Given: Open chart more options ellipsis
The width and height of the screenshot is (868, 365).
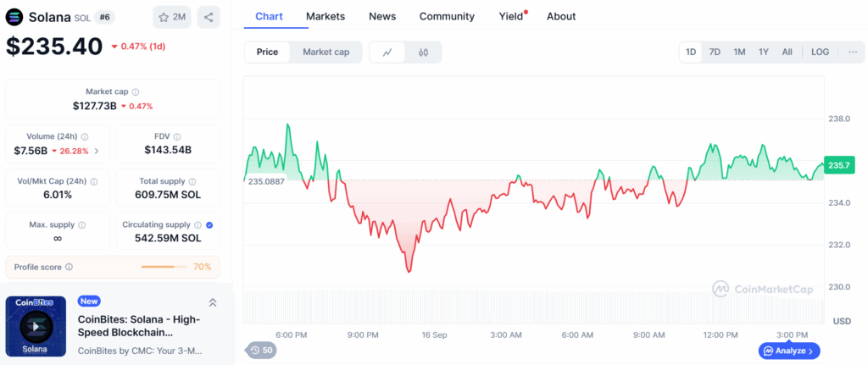Looking at the screenshot, I should point(853,52).
